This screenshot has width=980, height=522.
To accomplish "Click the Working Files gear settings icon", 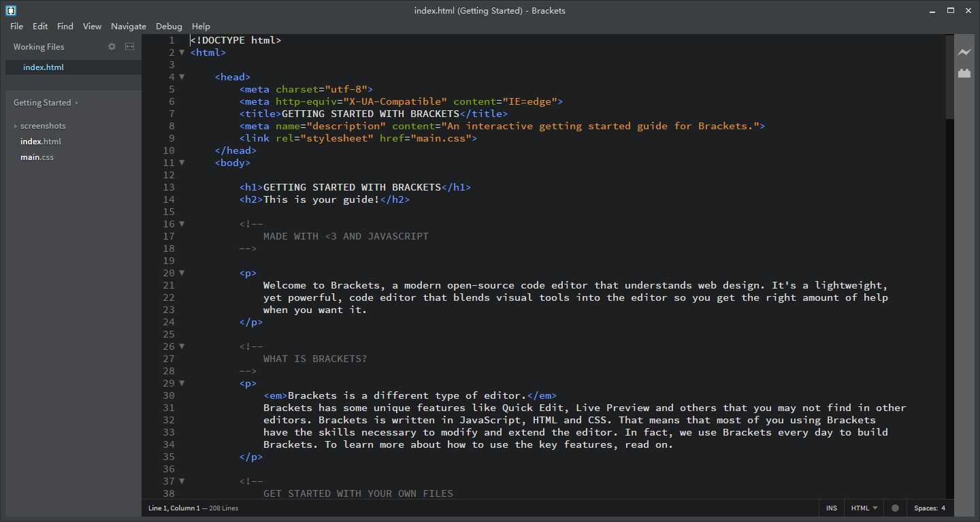I will 112,47.
